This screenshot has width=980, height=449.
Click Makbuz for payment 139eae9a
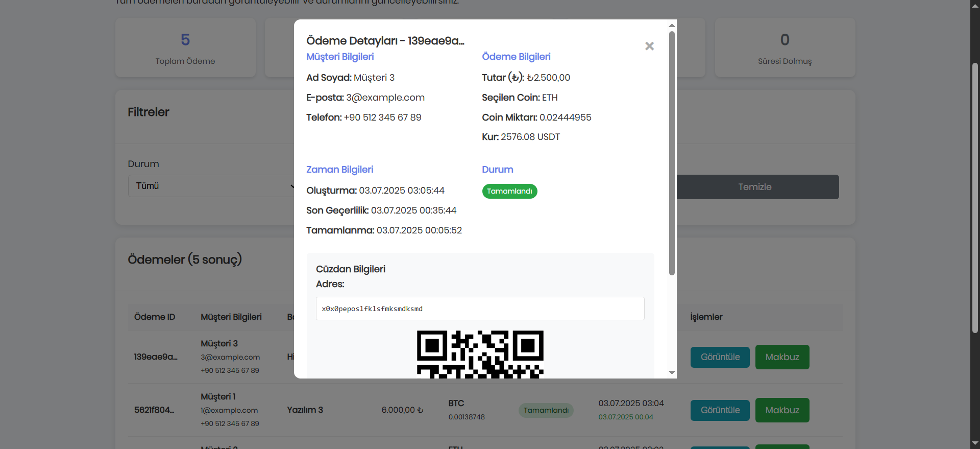point(782,357)
